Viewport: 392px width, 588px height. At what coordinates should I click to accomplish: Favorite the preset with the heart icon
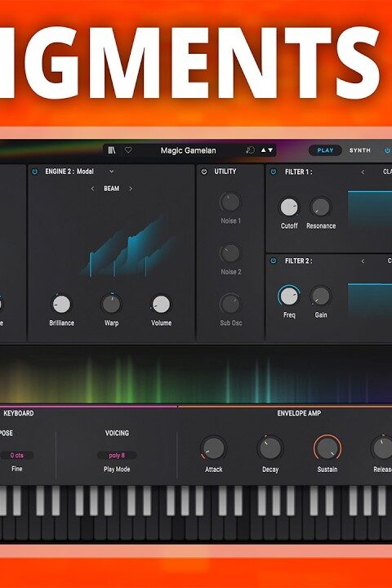(x=128, y=150)
